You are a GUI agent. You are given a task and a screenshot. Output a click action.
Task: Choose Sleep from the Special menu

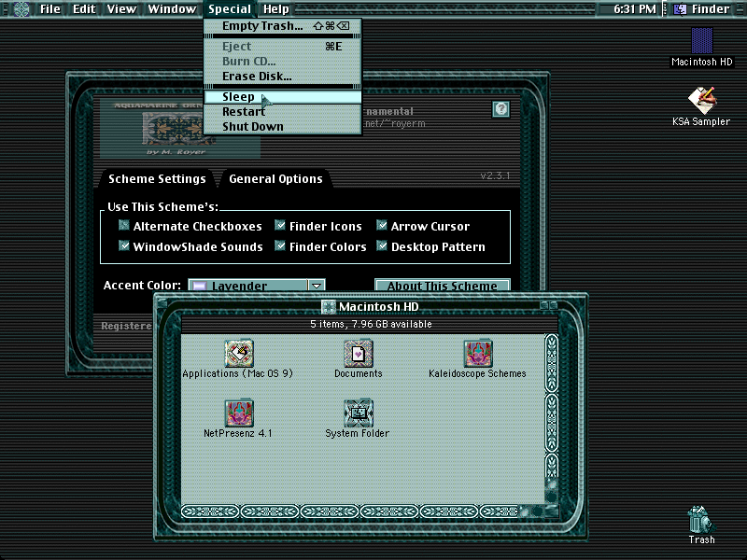pyautogui.click(x=283, y=97)
